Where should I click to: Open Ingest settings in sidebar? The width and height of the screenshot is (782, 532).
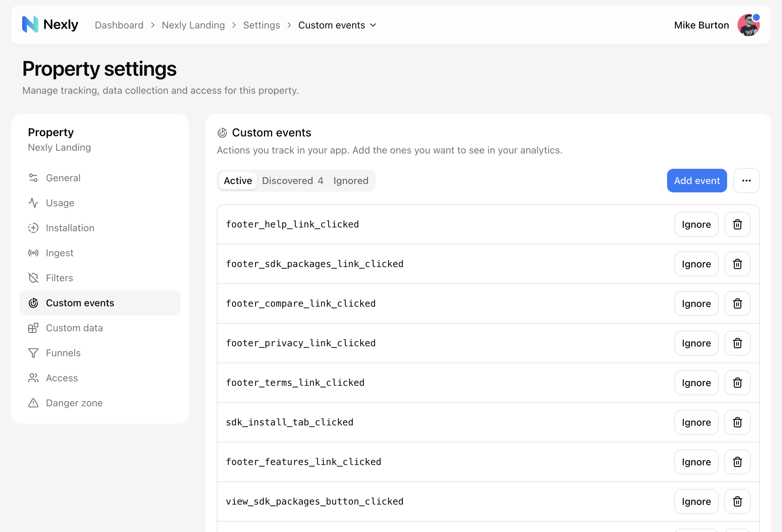pyautogui.click(x=100, y=253)
